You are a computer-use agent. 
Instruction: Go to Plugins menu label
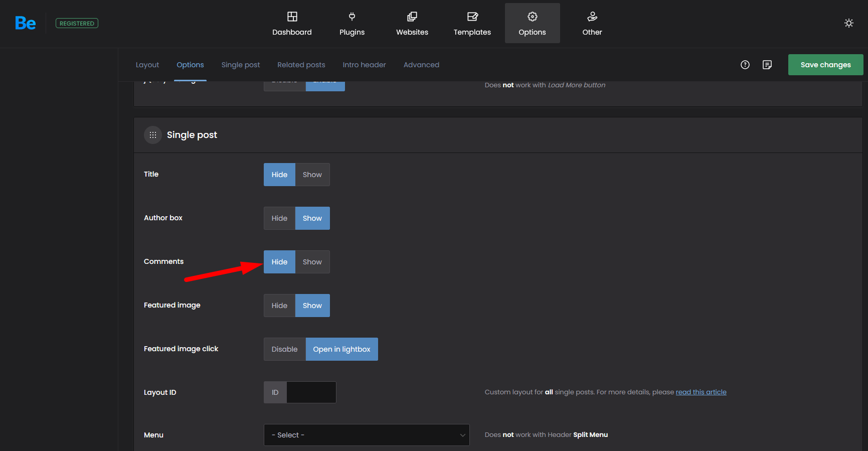352,32
